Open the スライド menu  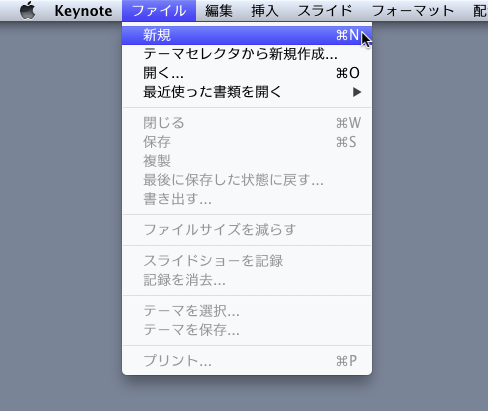[x=325, y=11]
